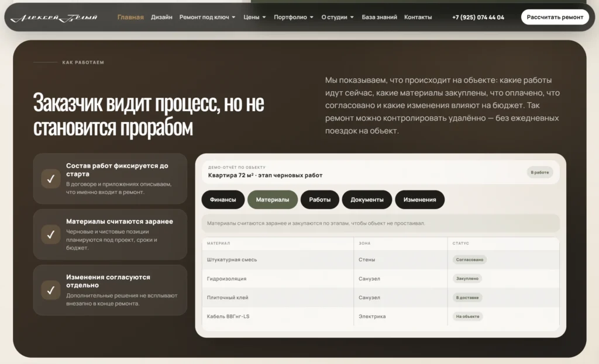Click Санузел in the Плиточный клей row
Image resolution: width=599 pixels, height=364 pixels.
[x=400, y=297]
